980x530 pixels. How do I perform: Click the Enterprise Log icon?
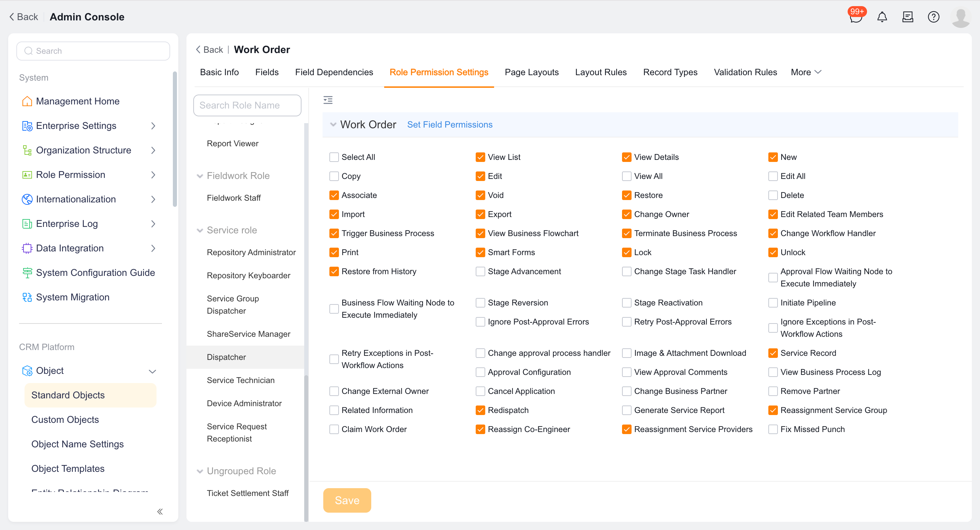[x=27, y=224]
